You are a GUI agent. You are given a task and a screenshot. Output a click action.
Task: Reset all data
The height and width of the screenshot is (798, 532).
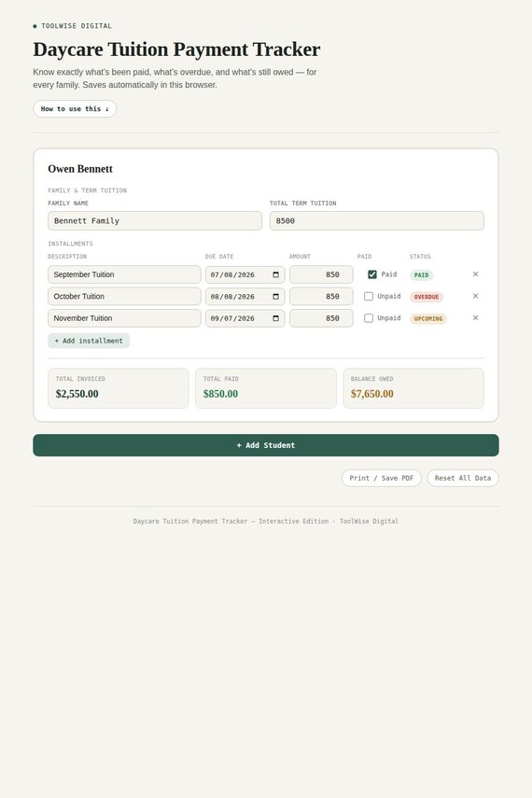click(x=463, y=479)
